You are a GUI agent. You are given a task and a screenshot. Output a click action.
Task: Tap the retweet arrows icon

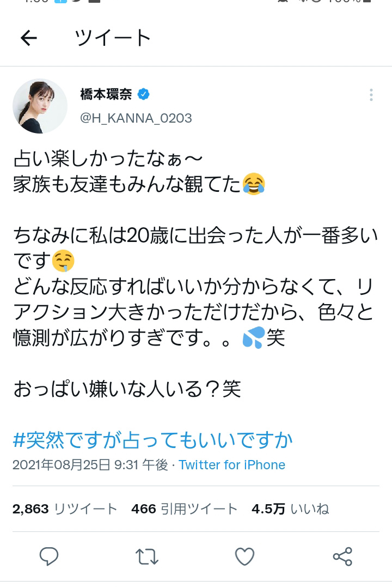click(x=146, y=556)
